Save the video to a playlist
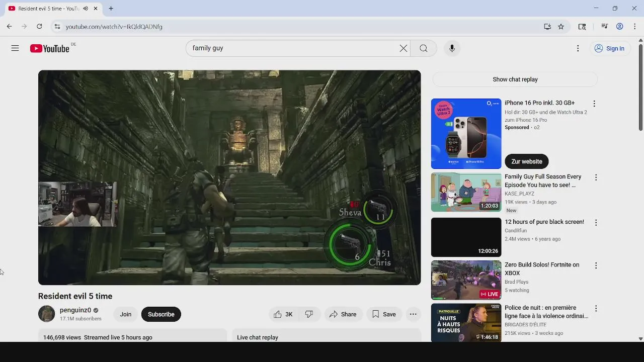644x362 pixels. (384, 314)
